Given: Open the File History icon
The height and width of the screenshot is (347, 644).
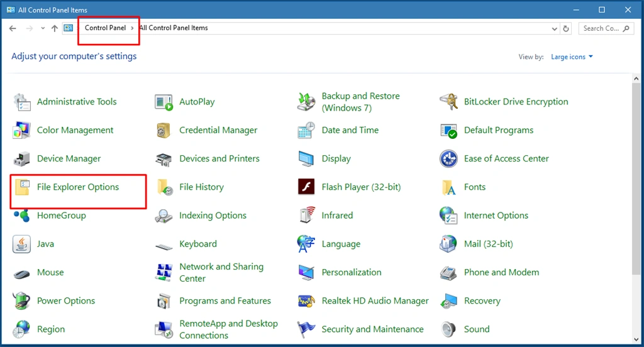Looking at the screenshot, I should click(x=165, y=187).
